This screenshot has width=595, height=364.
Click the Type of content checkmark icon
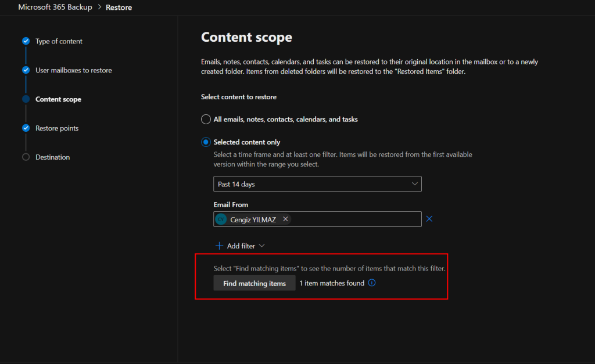(26, 41)
